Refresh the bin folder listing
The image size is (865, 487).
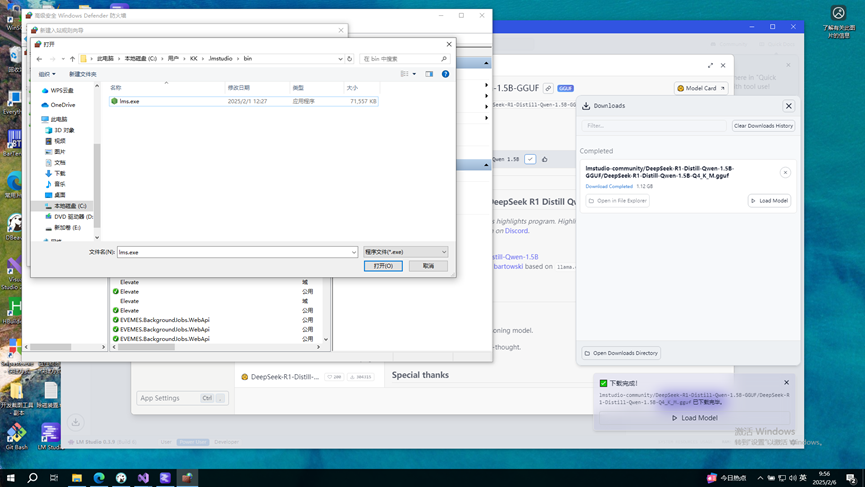[350, 58]
